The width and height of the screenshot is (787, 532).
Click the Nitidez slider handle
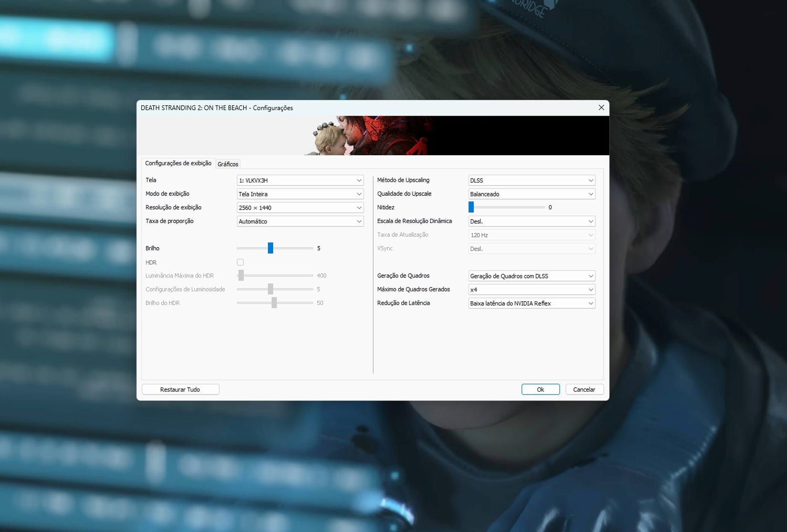click(x=471, y=207)
